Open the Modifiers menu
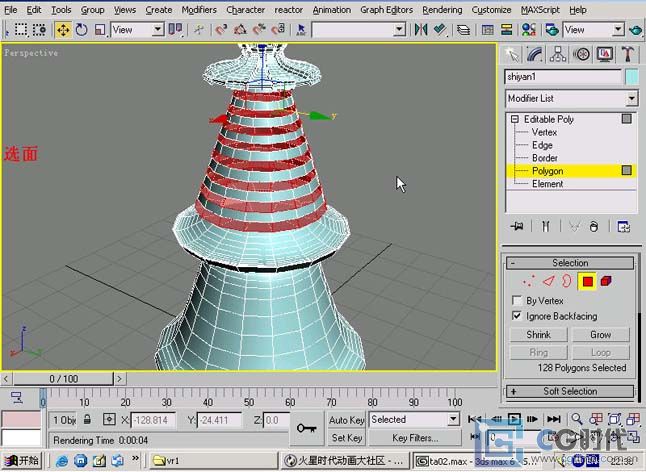The width and height of the screenshot is (646, 472). 199,9
